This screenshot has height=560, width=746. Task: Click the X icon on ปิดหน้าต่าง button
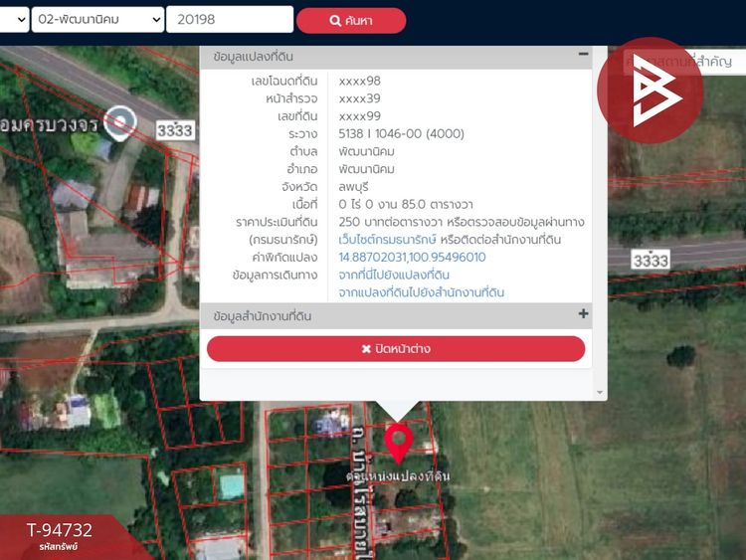point(365,349)
